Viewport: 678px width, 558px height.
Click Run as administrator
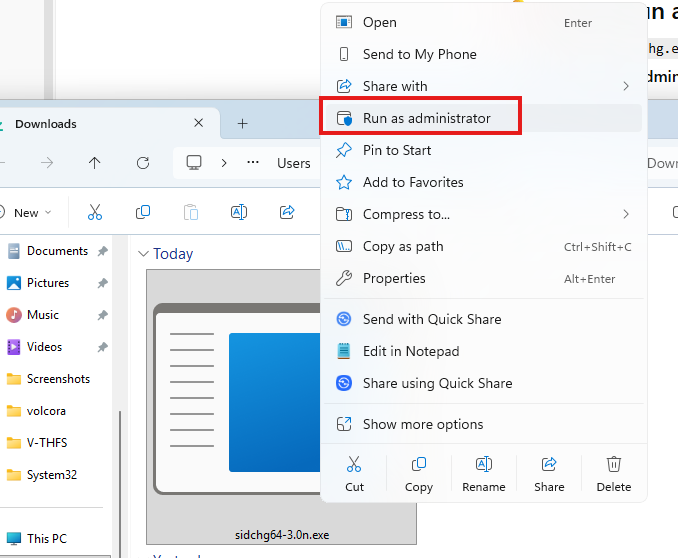[483, 118]
